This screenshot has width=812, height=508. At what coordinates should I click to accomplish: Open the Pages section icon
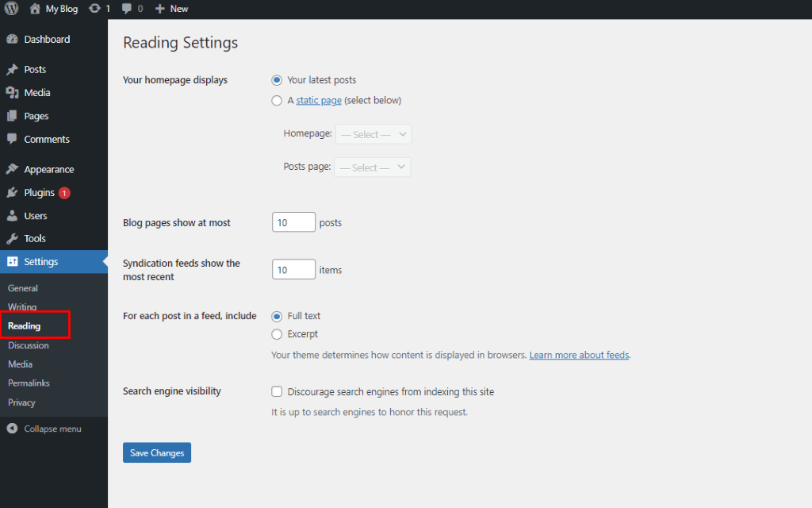point(12,116)
